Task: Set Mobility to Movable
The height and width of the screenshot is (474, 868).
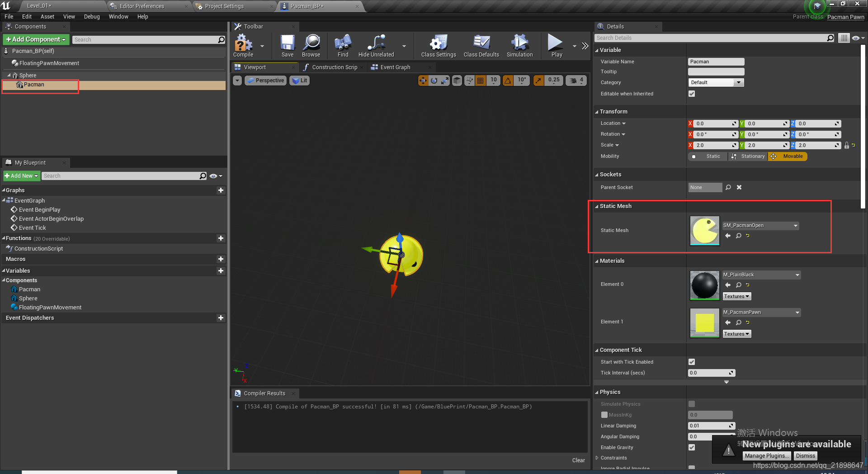Action: point(788,156)
